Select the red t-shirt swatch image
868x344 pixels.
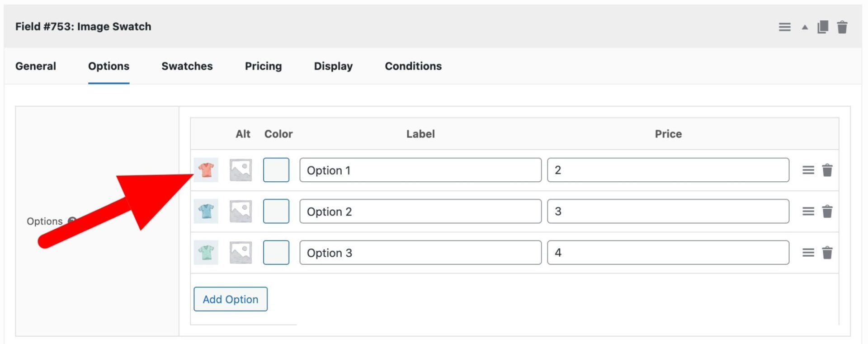pyautogui.click(x=206, y=170)
